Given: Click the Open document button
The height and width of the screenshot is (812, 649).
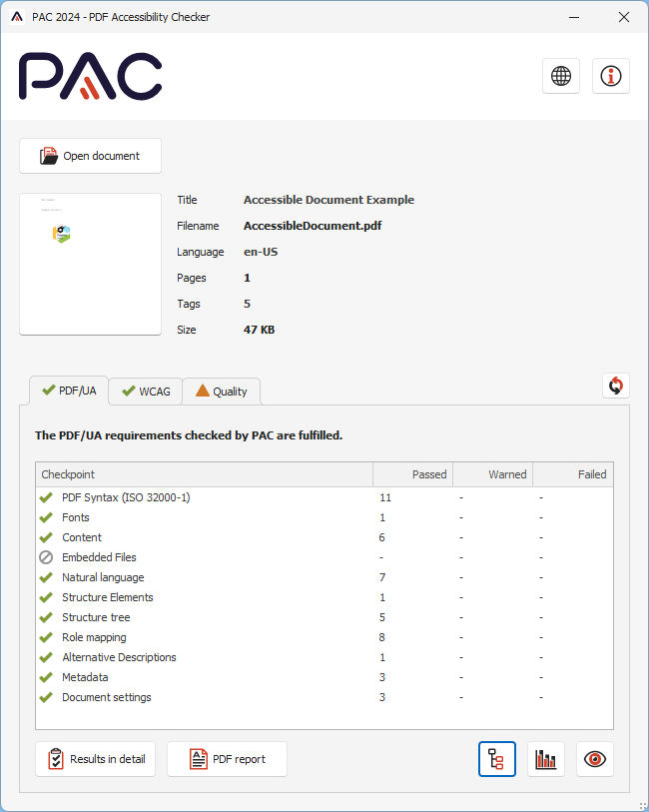Looking at the screenshot, I should click(90, 156).
